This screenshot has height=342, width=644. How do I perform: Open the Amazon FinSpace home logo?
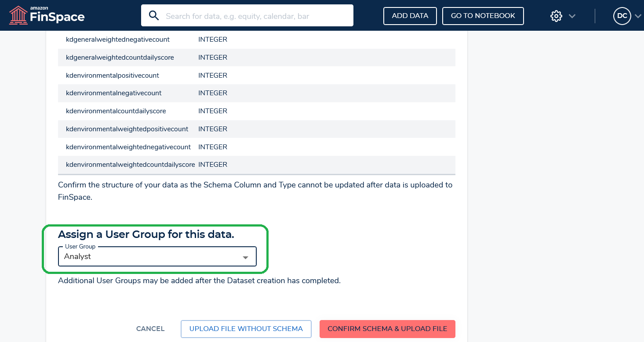pyautogui.click(x=47, y=15)
